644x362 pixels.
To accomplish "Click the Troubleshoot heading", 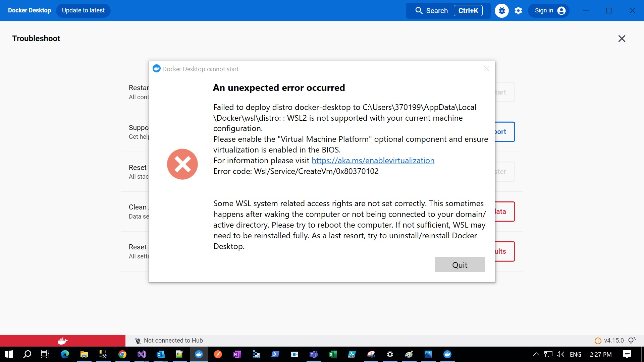I will [x=36, y=39].
